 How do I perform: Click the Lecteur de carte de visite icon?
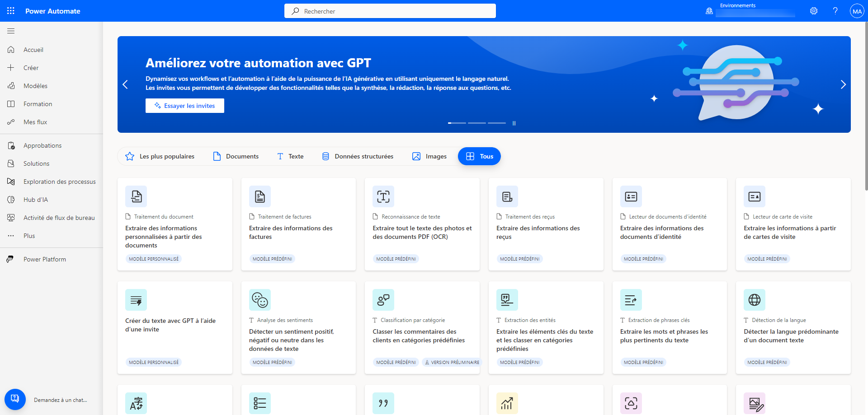(755, 196)
